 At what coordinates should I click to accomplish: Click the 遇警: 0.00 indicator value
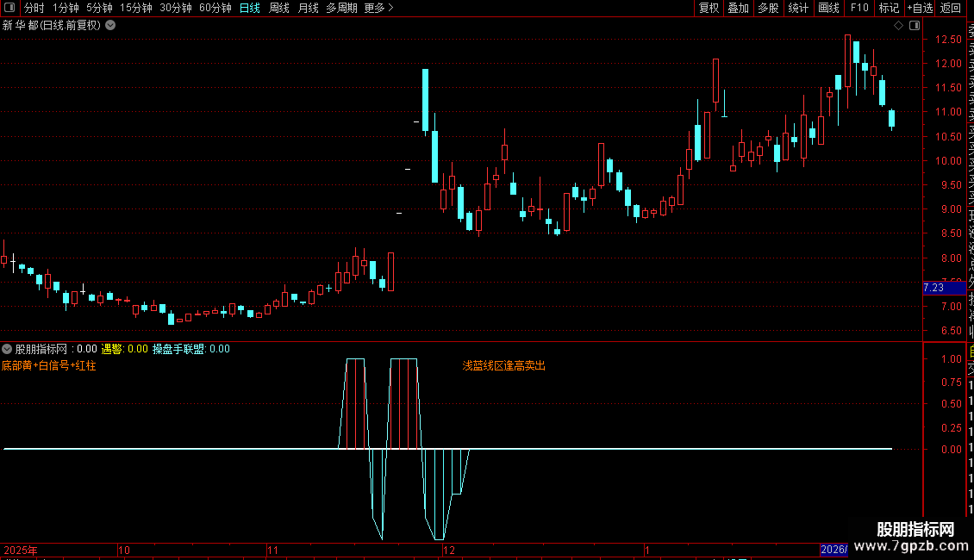tap(124, 349)
